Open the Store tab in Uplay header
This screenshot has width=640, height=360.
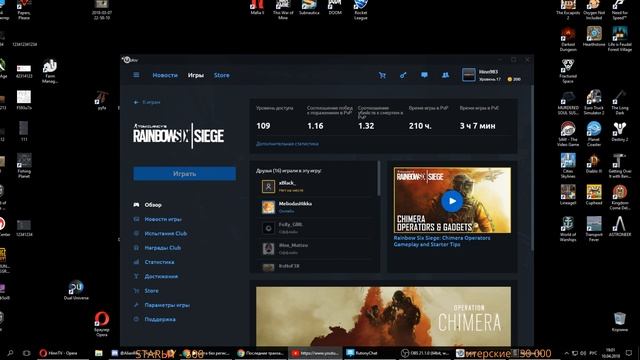tap(222, 75)
